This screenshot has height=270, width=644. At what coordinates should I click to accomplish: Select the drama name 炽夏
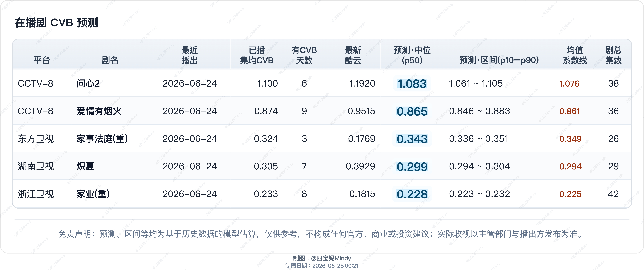pyautogui.click(x=85, y=166)
